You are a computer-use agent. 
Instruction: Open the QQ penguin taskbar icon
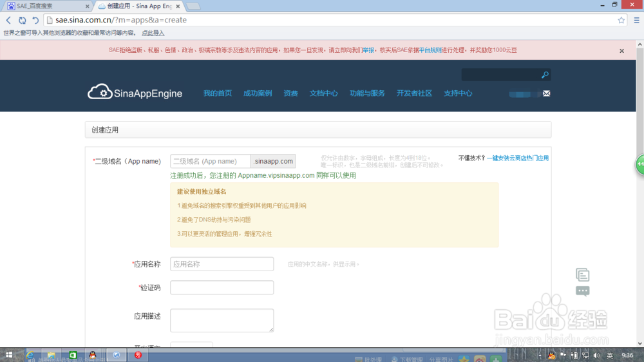(x=93, y=355)
